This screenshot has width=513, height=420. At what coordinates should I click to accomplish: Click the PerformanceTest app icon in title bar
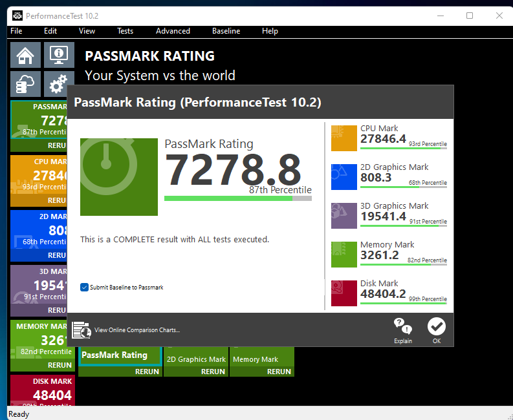17,16
